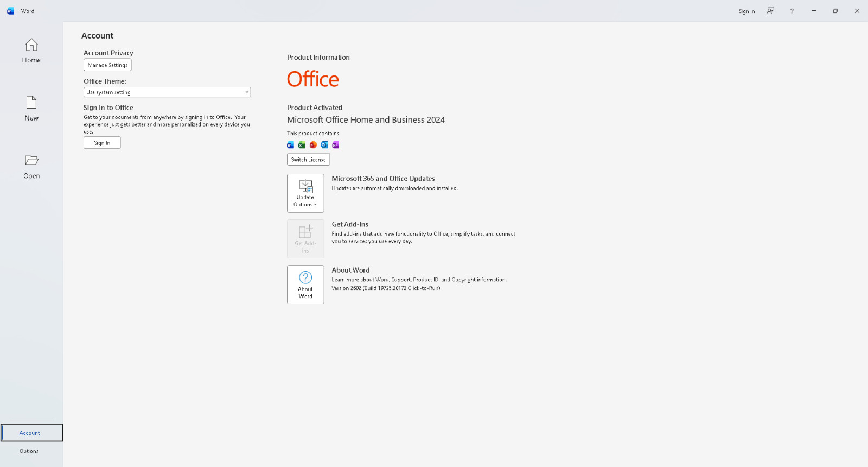The image size is (868, 467).
Task: Click the 'Account Privacy' heading
Action: tap(108, 53)
